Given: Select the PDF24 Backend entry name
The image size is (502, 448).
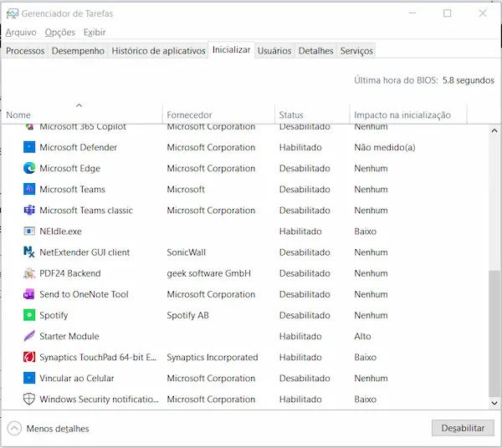Looking at the screenshot, I should click(70, 273).
